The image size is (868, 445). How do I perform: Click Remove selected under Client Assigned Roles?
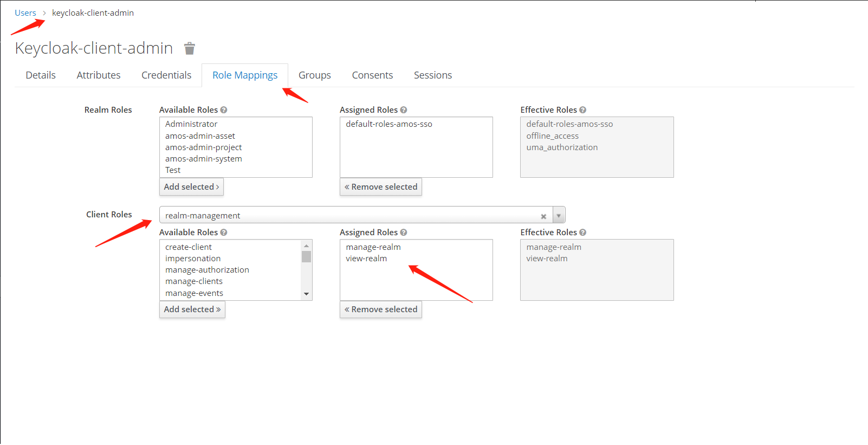click(381, 309)
